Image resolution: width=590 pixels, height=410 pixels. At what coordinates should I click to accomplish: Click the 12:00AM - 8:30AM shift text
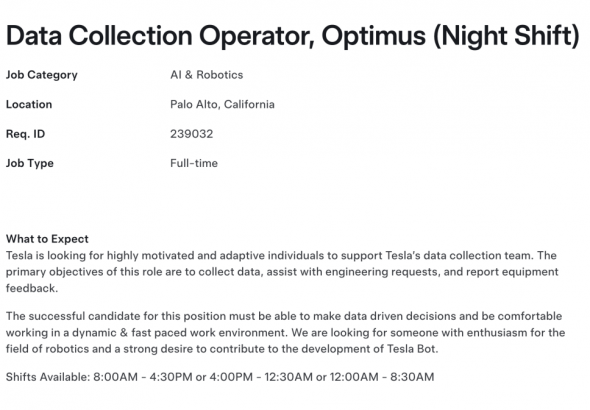(x=382, y=377)
